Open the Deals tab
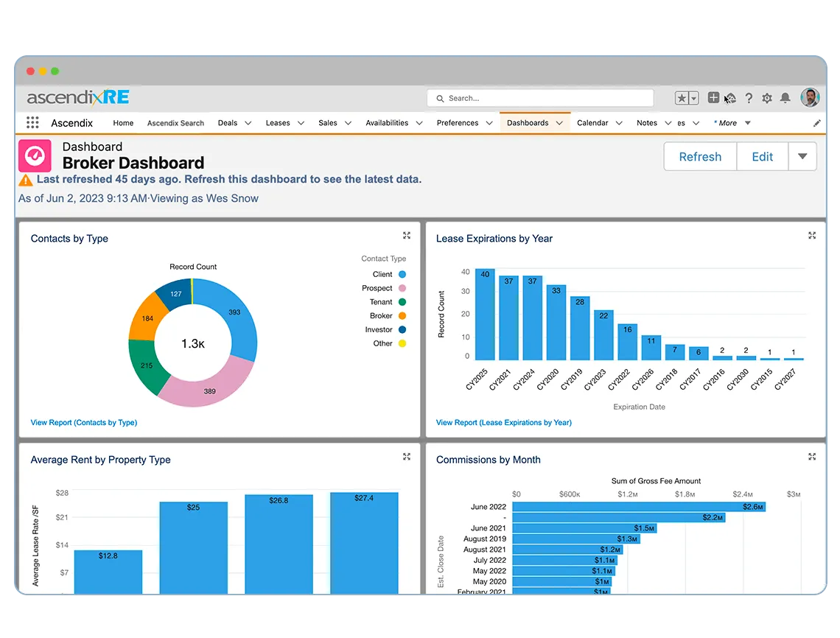 click(228, 123)
